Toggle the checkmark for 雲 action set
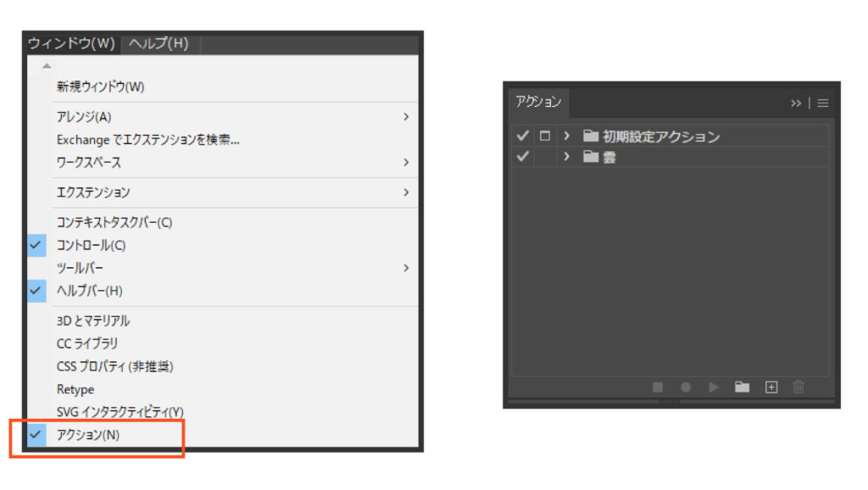868x490 pixels. point(522,157)
